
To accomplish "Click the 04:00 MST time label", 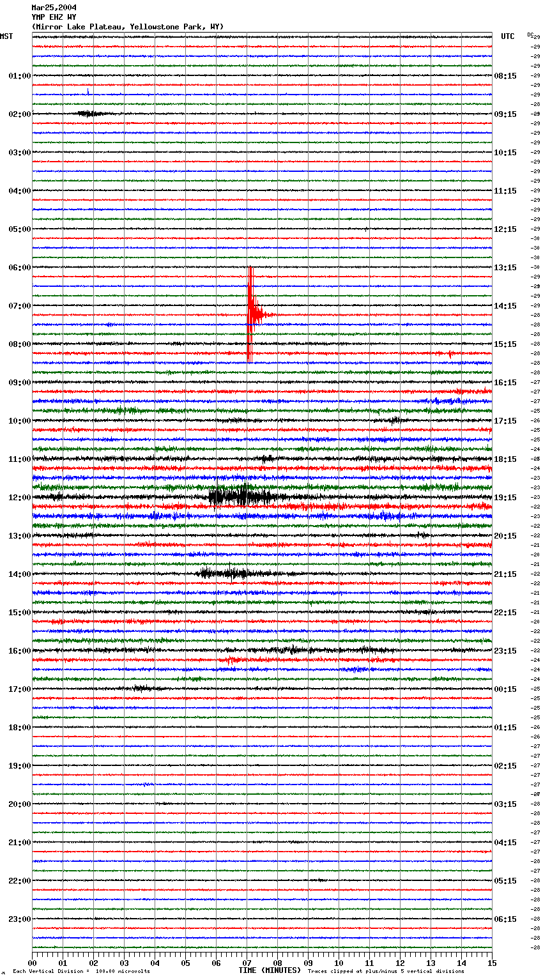I will [x=20, y=191].
